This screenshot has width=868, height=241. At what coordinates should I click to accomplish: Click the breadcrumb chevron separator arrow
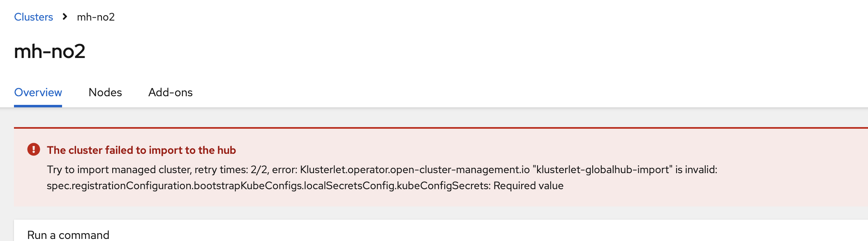[65, 17]
